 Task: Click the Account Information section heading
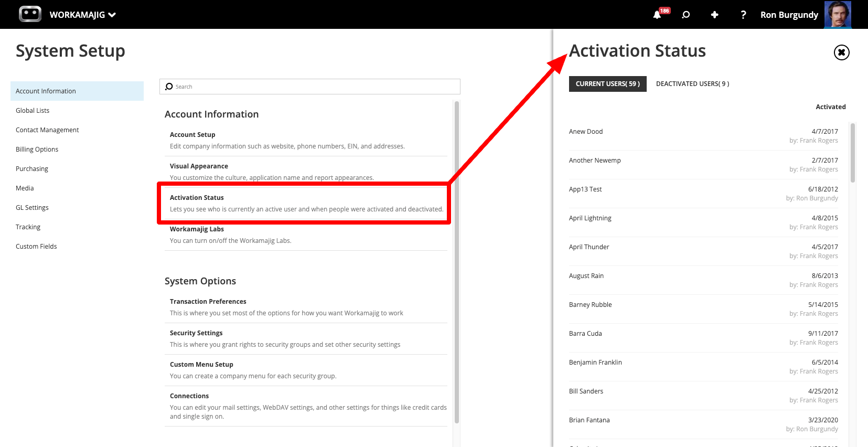[x=211, y=114]
